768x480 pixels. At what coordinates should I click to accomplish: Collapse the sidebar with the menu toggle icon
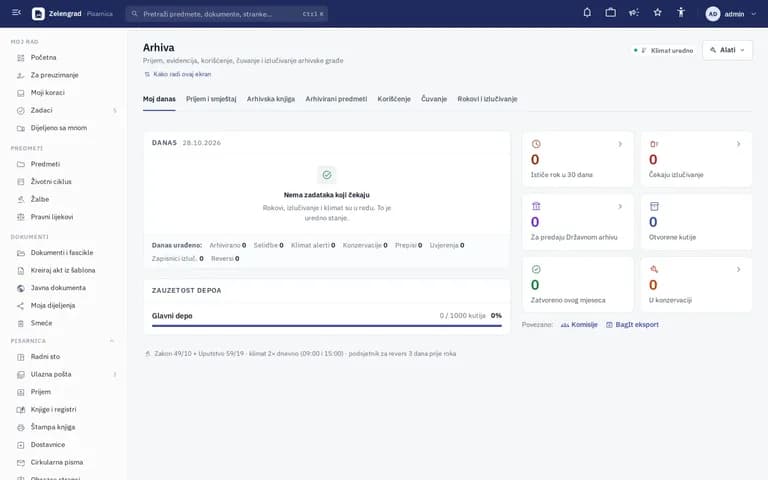(16, 13)
